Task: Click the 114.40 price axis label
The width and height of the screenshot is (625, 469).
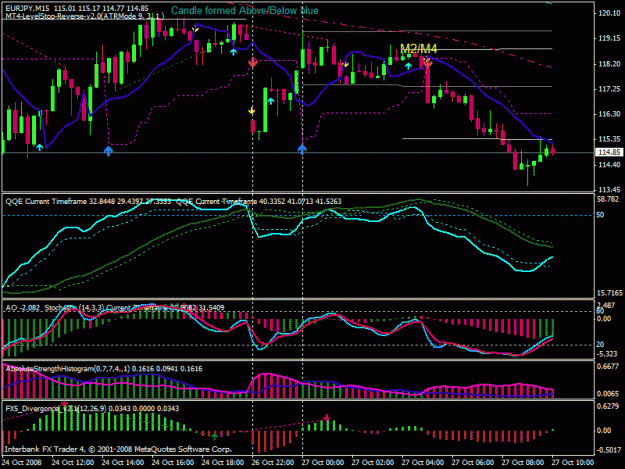Action: click(609, 165)
